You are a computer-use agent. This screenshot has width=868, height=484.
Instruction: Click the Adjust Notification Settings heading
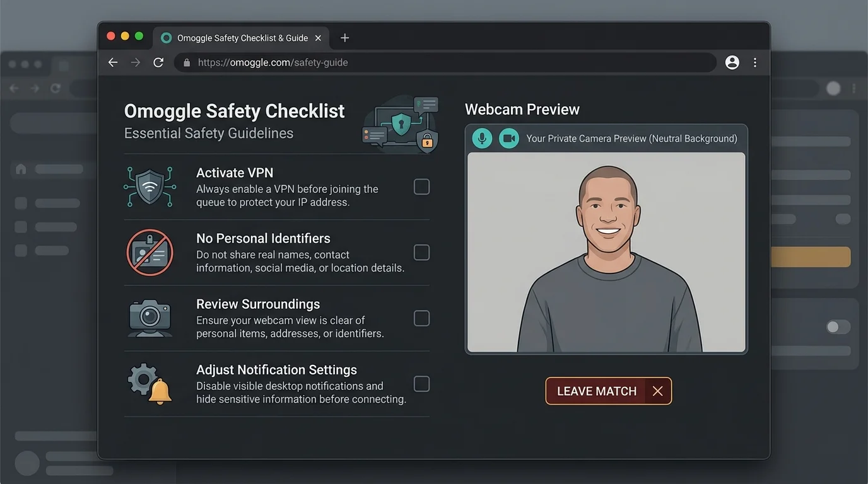[276, 370]
